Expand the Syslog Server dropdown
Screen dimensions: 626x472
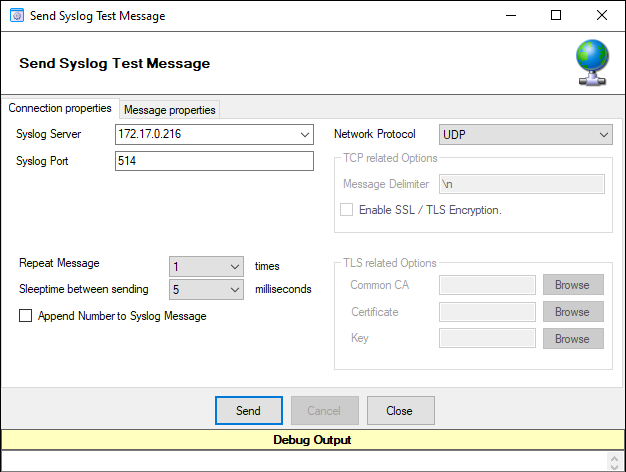click(305, 134)
